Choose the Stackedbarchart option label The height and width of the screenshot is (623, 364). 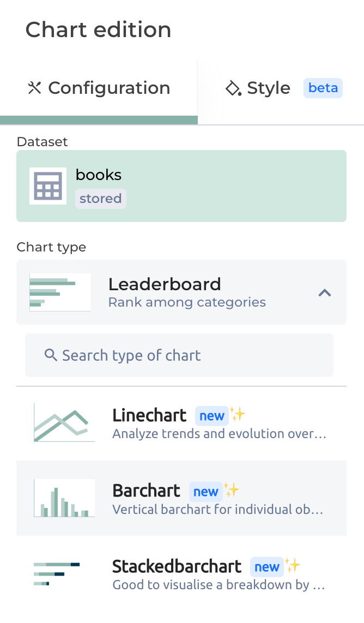tap(177, 566)
